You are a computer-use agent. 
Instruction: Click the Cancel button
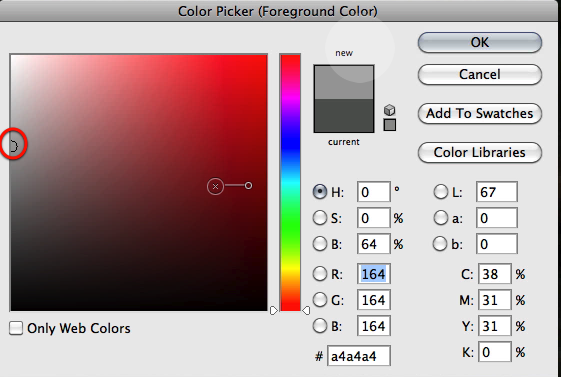click(480, 74)
